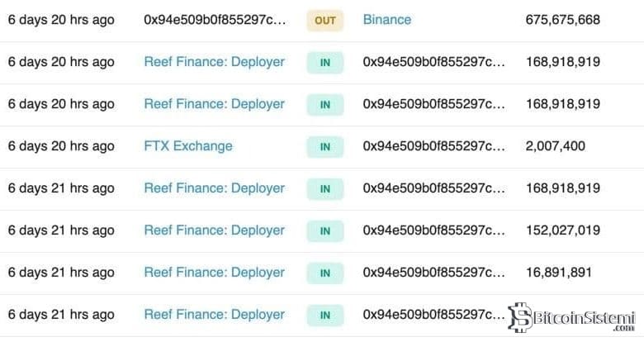Click the 2,007,400 amount value
Image resolution: width=644 pixels, height=342 pixels.
[555, 146]
